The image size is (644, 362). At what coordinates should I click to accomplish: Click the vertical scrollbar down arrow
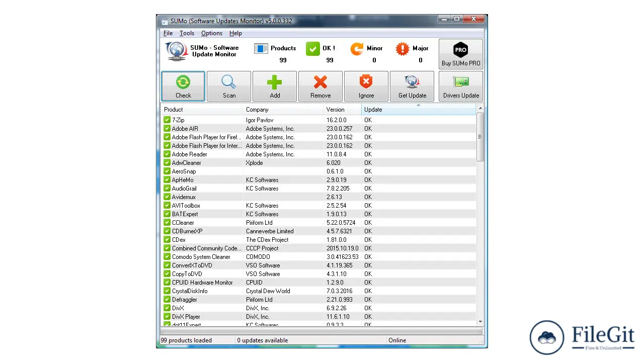coord(480,322)
